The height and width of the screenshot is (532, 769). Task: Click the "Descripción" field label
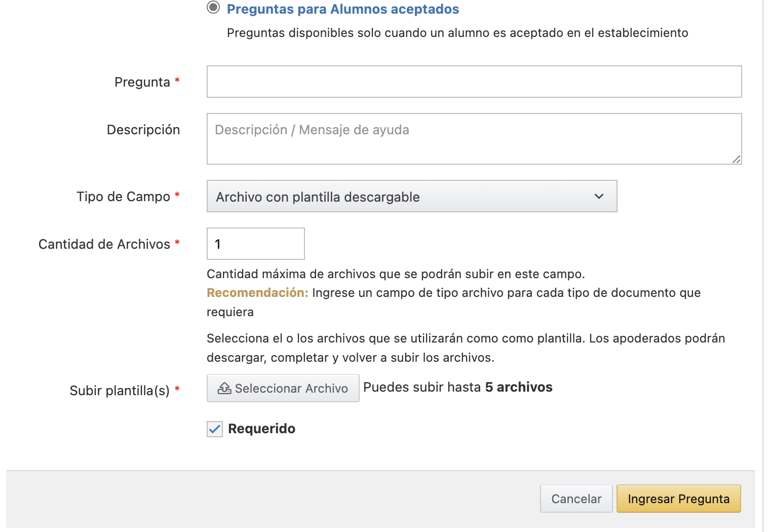[143, 130]
